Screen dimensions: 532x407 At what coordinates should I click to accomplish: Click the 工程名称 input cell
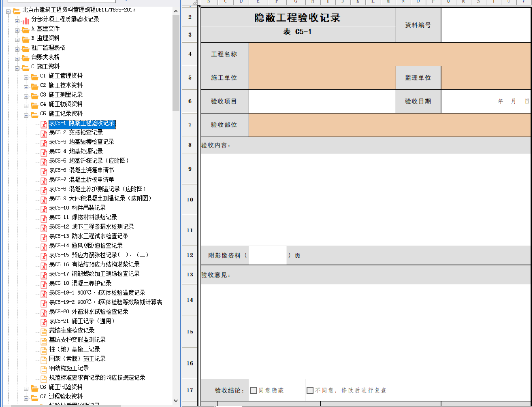pyautogui.click(x=390, y=54)
